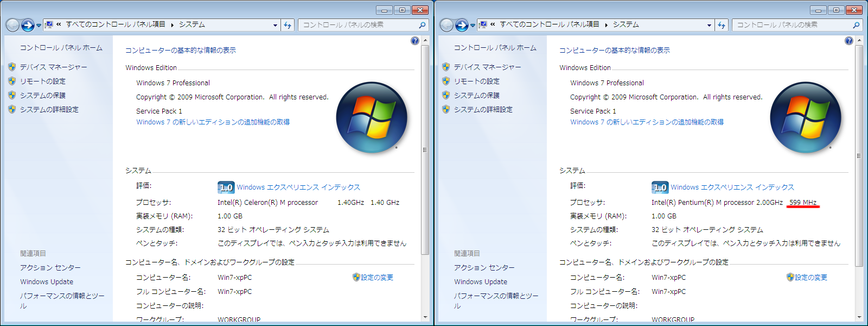Expand the breadcrumb arrow before システム, Pentium window
The width and height of the screenshot is (868, 326).
[x=607, y=25]
